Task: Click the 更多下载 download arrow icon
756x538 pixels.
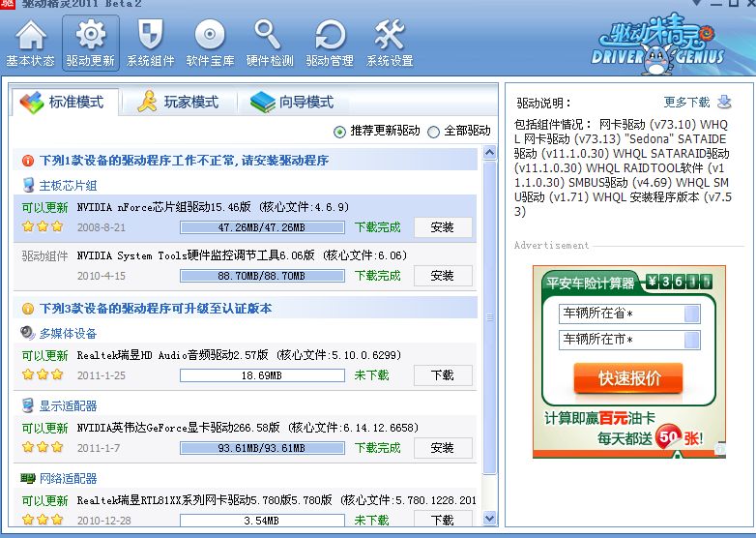Action: [724, 102]
